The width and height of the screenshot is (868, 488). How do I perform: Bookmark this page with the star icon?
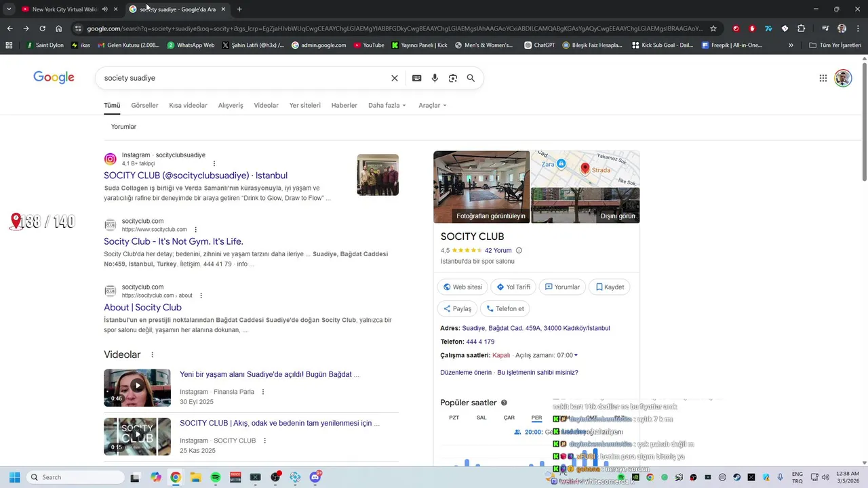coord(713,28)
